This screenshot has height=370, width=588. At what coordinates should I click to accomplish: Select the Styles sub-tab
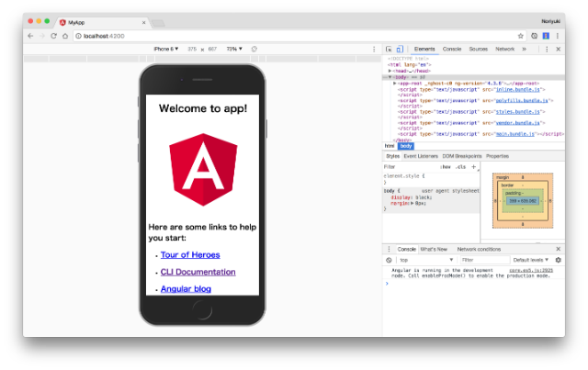(x=392, y=156)
